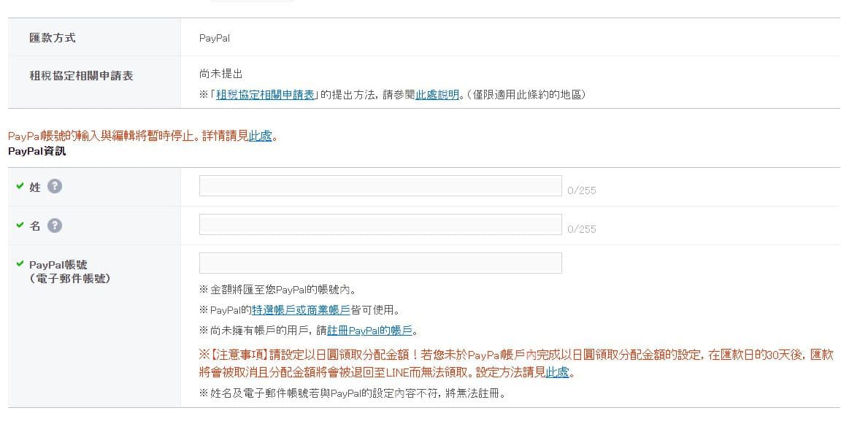Viewport: 868px width, 424px height.
Task: Click the PayPal資訊 section heading
Action: (37, 150)
